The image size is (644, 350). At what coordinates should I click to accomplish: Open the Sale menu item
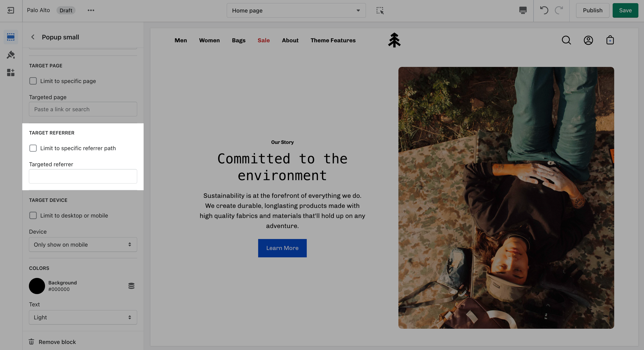point(263,40)
